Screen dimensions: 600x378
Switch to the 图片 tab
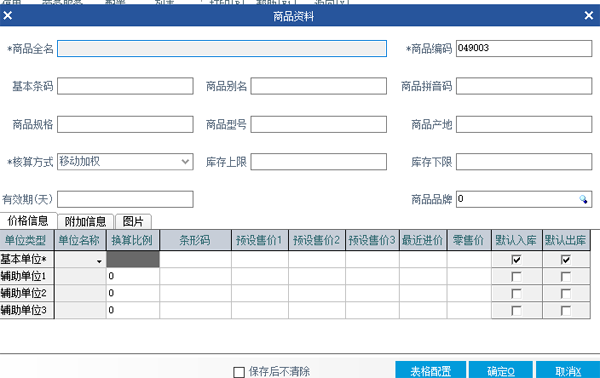(133, 222)
